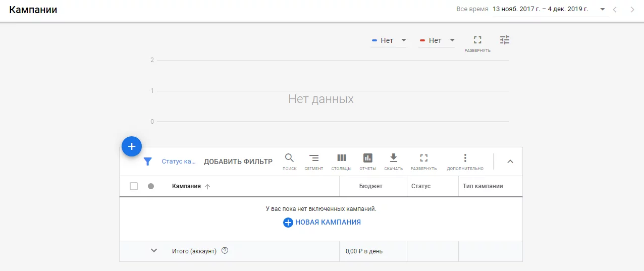The height and width of the screenshot is (271, 644).
Task: Open the Отчеты reports tool
Action: click(368, 161)
